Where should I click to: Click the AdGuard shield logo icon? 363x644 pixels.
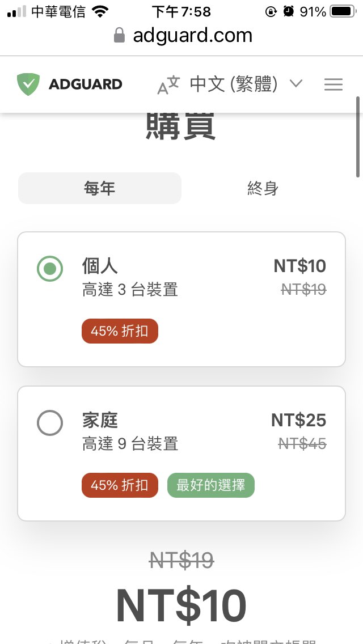click(28, 84)
